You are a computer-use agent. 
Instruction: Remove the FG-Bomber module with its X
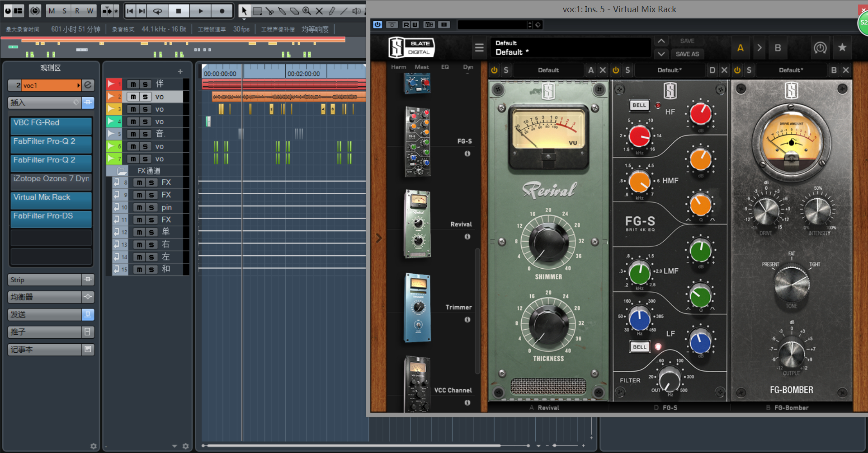click(x=846, y=70)
